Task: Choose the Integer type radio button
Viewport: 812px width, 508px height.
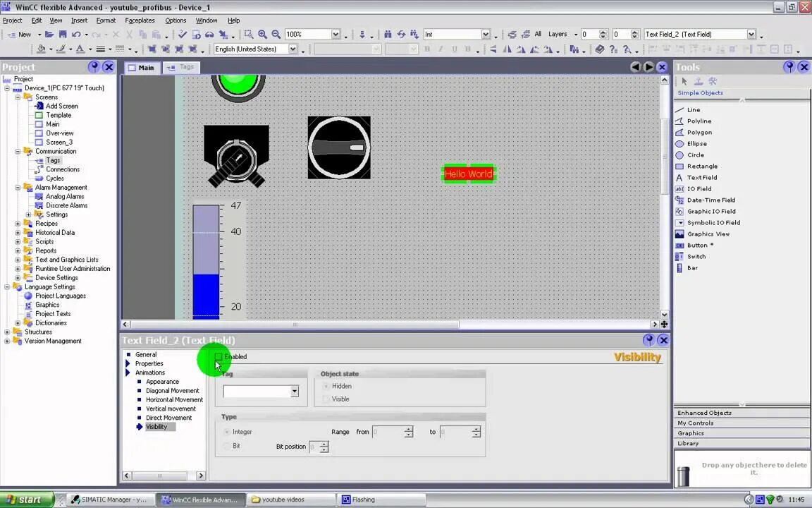Action: [227, 432]
